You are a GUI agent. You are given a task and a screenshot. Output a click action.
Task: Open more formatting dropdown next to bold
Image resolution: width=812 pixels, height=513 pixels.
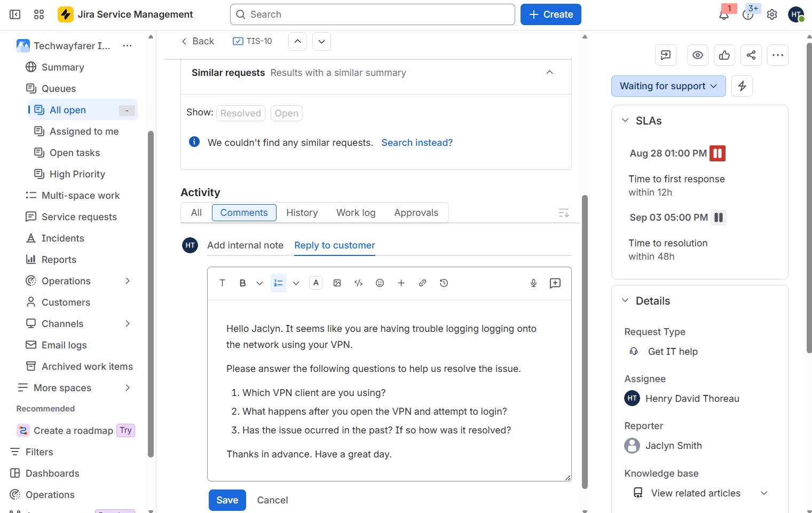point(260,283)
